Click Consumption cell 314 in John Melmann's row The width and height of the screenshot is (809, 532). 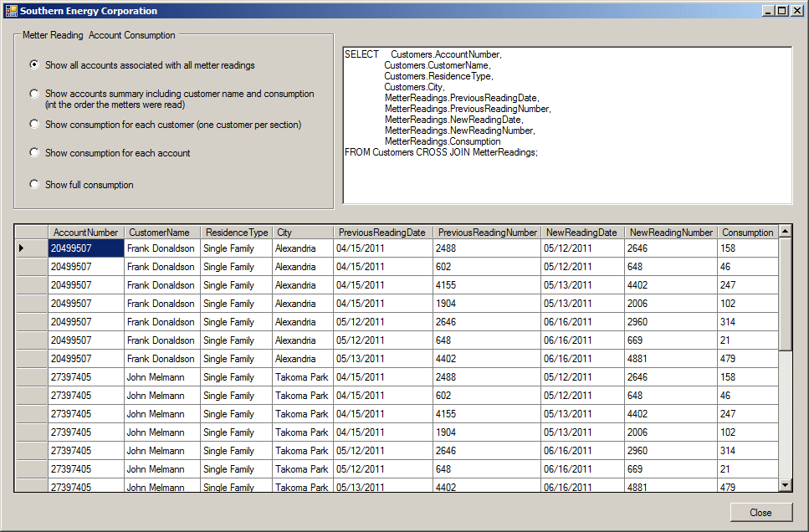748,451
